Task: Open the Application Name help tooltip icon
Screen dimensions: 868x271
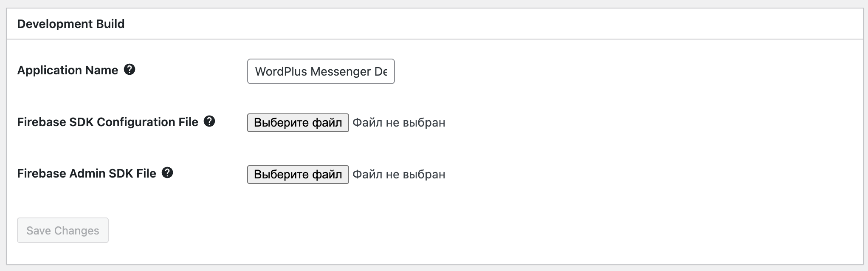Action: point(130,70)
